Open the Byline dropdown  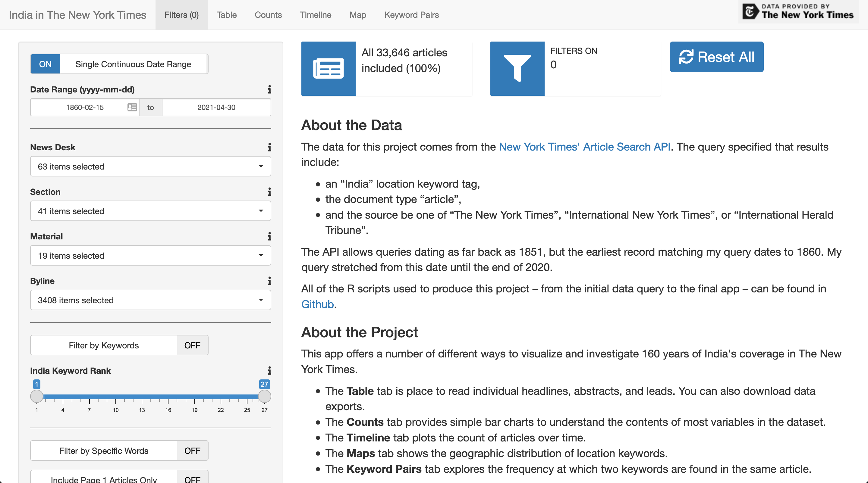(151, 300)
